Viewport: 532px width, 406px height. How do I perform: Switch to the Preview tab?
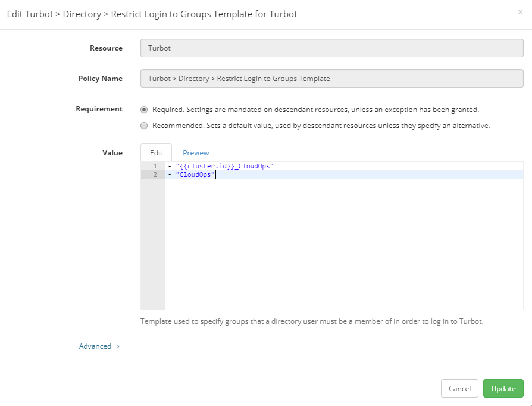(196, 153)
